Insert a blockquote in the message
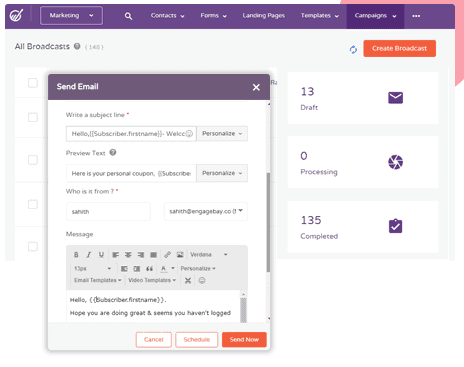 pos(150,269)
